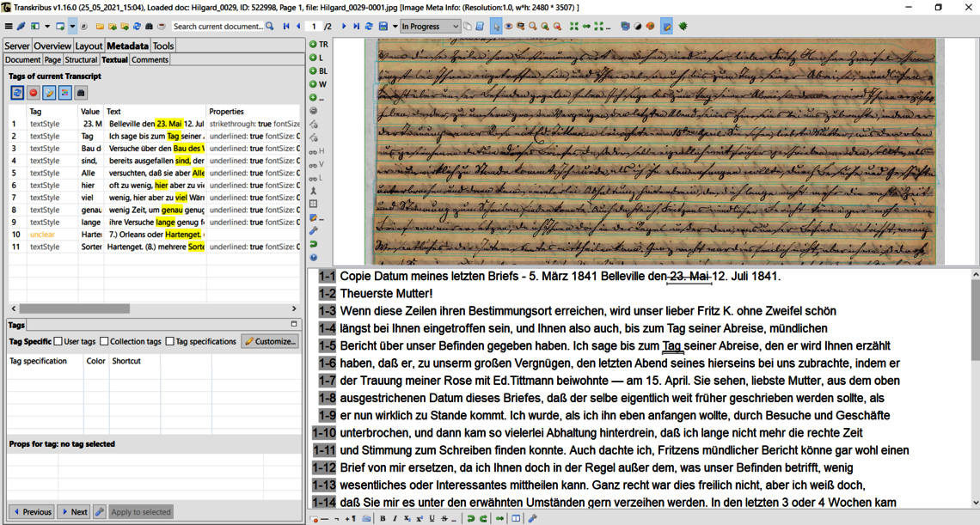Add a text region with TR button

pos(319,44)
